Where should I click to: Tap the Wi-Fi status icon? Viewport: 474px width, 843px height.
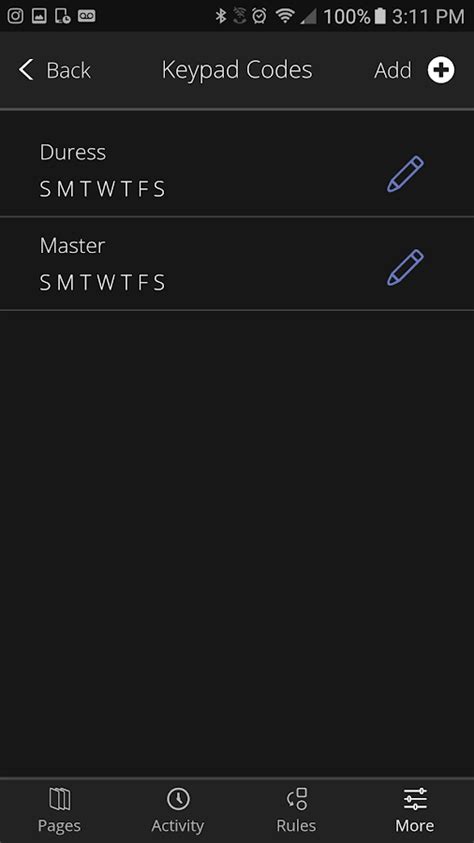point(285,16)
